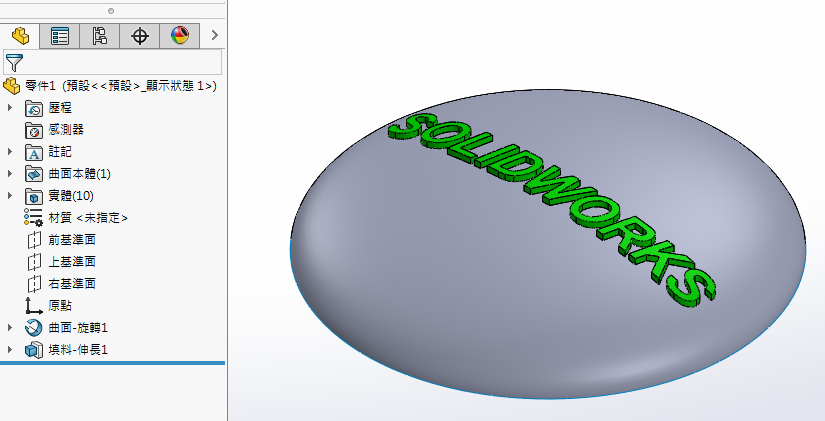The width and height of the screenshot is (825, 421).
Task: Click the 原點 origin icon
Action: (x=34, y=306)
